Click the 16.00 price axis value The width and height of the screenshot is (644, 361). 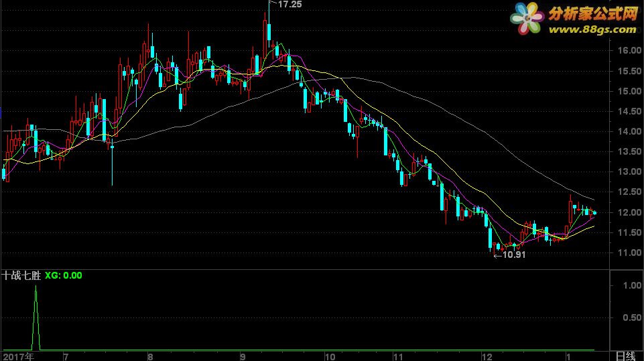click(x=630, y=50)
